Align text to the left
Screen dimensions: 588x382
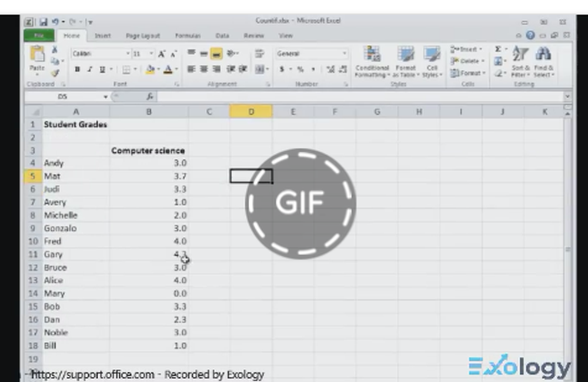pos(191,69)
